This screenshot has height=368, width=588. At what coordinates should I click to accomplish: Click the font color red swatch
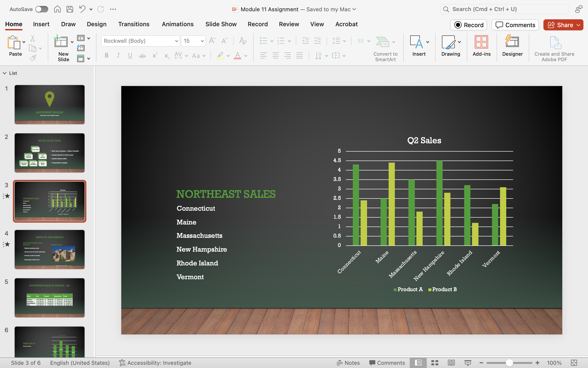[237, 55]
